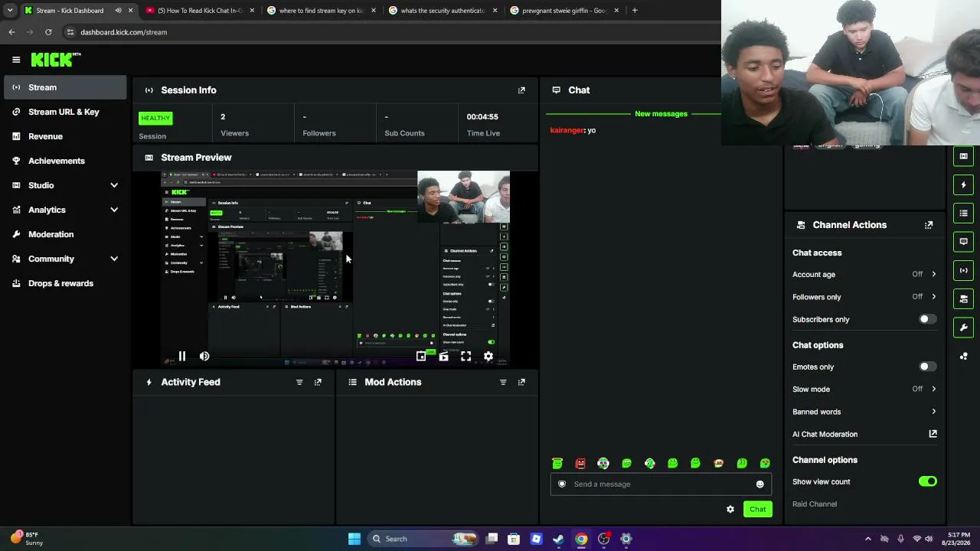Viewport: 980px width, 551px height.
Task: Open Drops & rewards page
Action: pyautogui.click(x=65, y=283)
